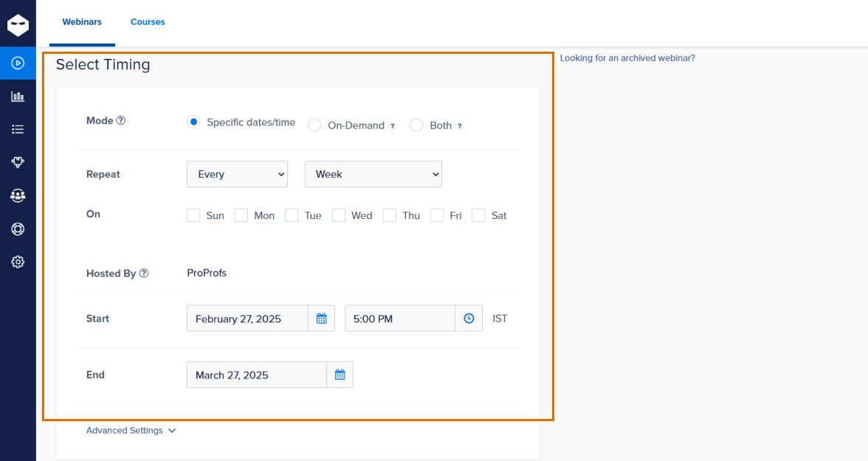Click the ProProfs host name text
868x461 pixels.
pos(207,273)
